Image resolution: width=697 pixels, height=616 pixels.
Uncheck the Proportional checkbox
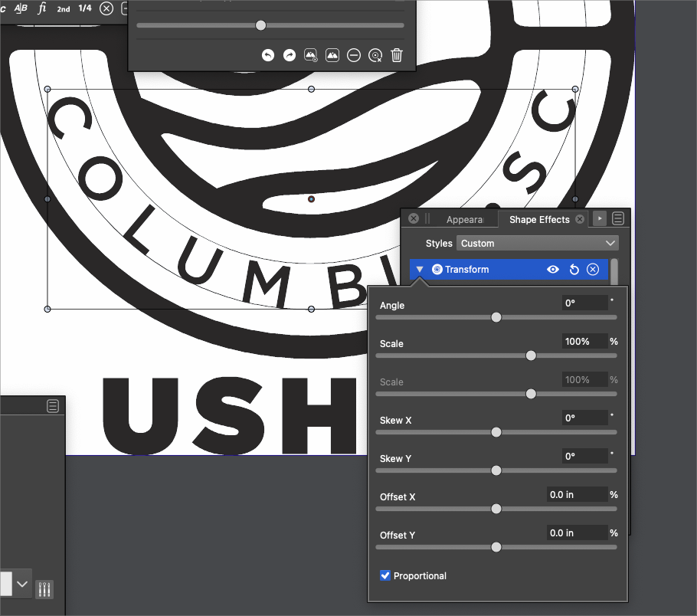pyautogui.click(x=385, y=575)
